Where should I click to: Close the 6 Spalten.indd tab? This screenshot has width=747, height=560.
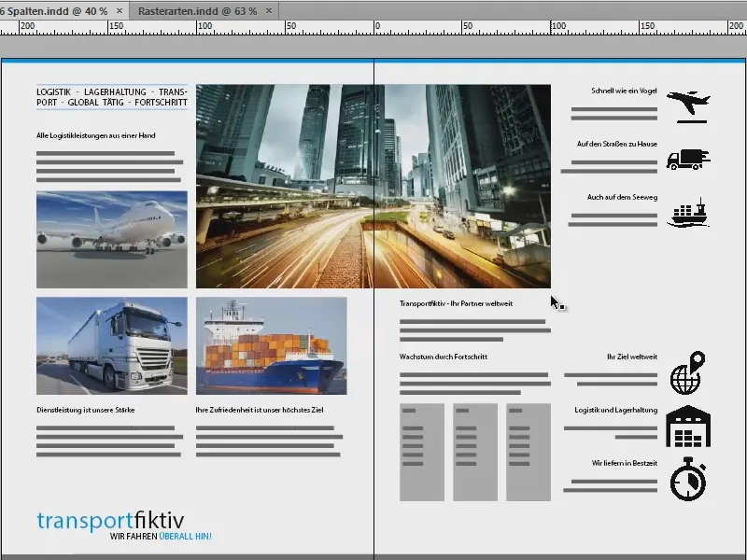click(x=120, y=11)
